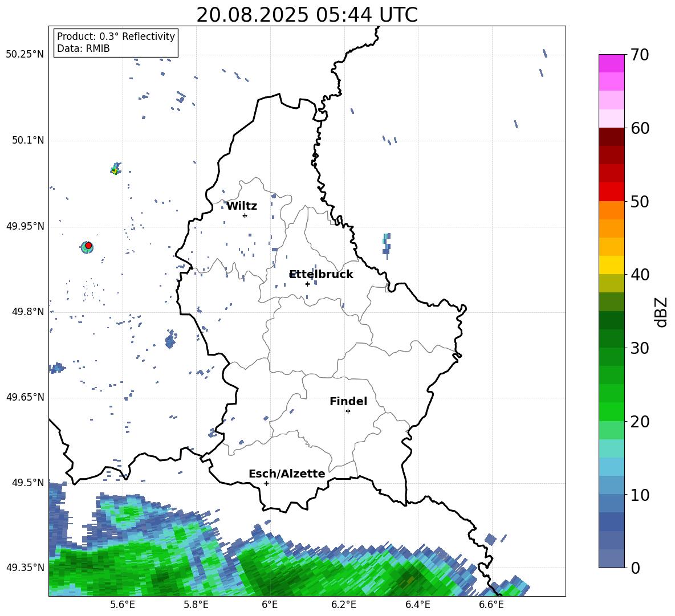
Task: Click the colorbar tick label 70
Action: (x=640, y=55)
